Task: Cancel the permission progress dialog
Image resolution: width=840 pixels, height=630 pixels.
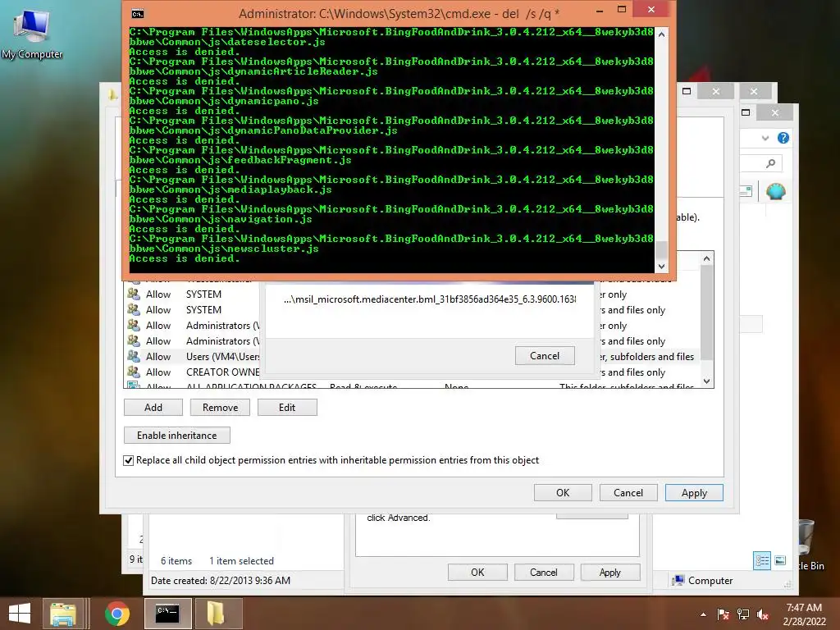Action: point(545,356)
